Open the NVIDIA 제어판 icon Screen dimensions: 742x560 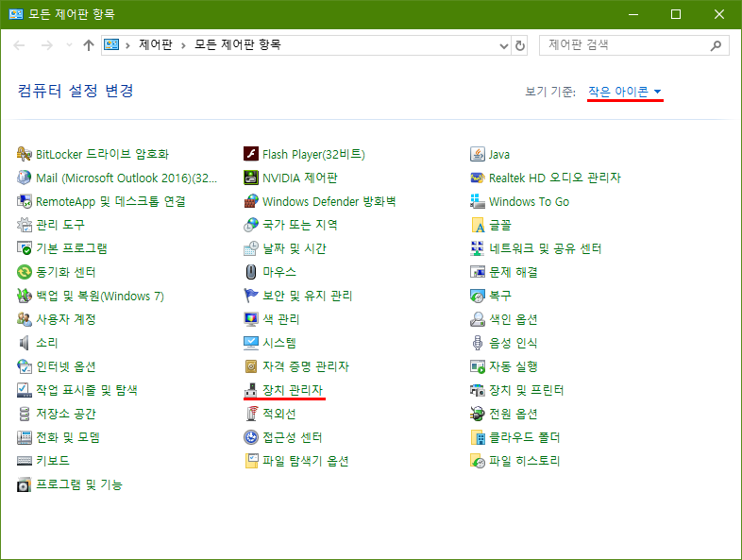click(251, 178)
